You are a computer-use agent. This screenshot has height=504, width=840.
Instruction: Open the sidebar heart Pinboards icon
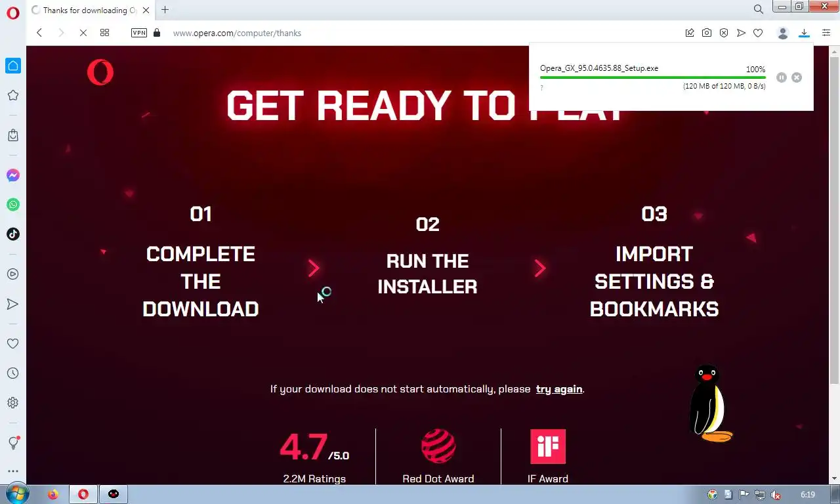[x=13, y=343]
